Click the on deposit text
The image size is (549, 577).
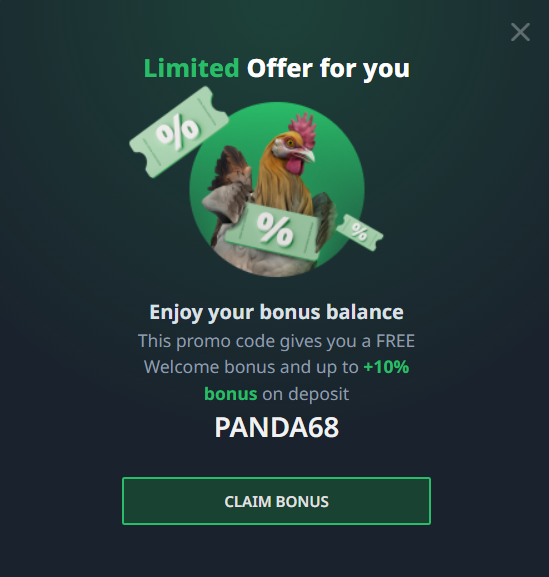[x=305, y=394]
